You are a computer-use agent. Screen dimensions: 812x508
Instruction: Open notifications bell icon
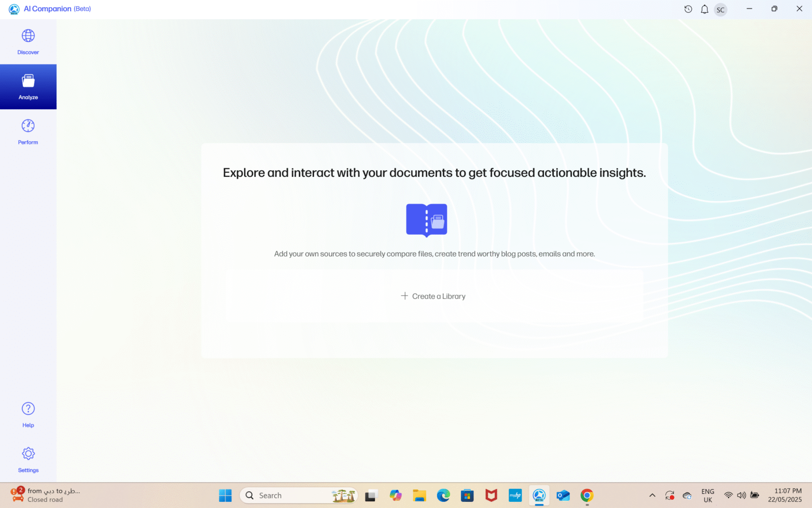[x=704, y=9]
